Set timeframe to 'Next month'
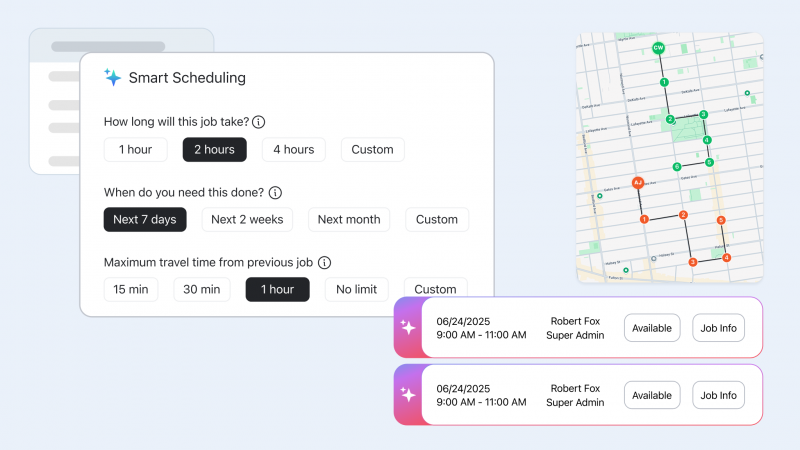 click(349, 220)
